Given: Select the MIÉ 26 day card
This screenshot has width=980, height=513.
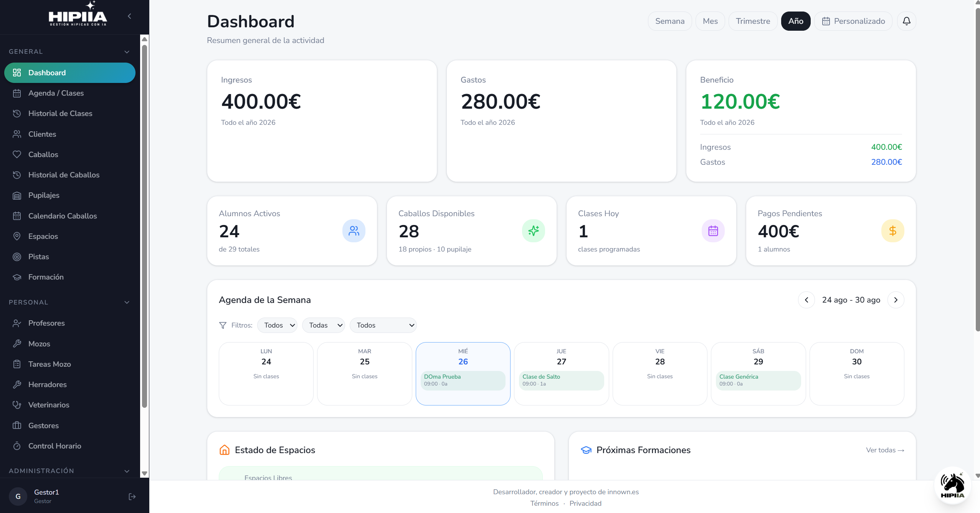Looking at the screenshot, I should point(463,374).
